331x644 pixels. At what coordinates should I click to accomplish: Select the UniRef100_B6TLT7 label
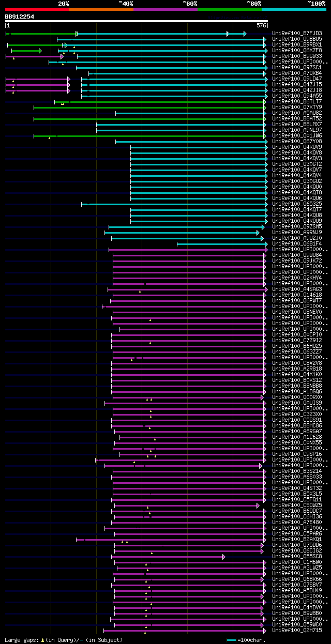(x=297, y=101)
